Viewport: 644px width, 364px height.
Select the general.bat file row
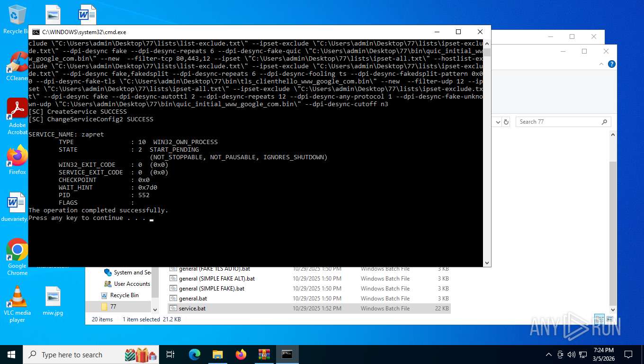tap(309, 299)
